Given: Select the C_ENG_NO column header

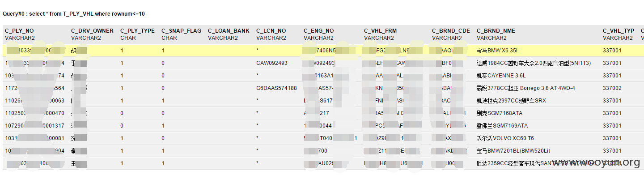Looking at the screenshot, I should (x=318, y=31).
